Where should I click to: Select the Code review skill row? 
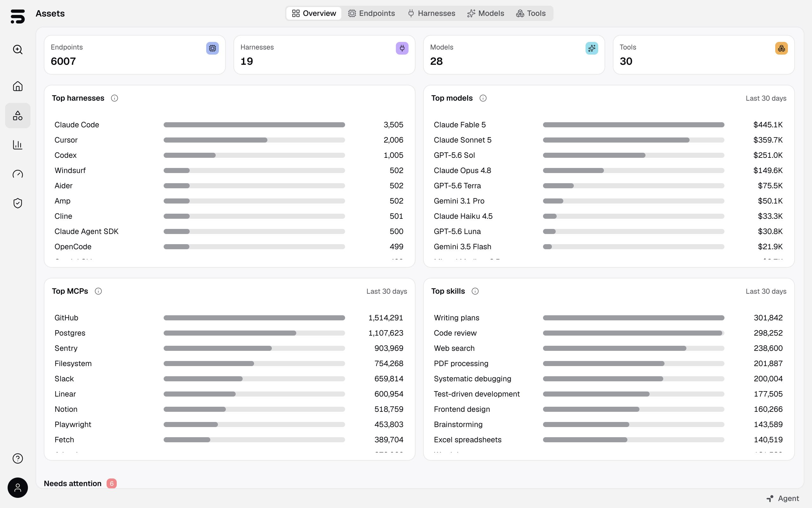pyautogui.click(x=608, y=333)
